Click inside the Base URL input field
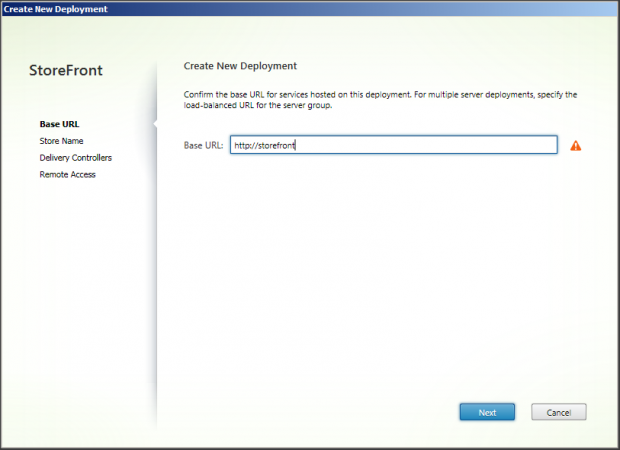The image size is (620, 450). click(x=394, y=145)
